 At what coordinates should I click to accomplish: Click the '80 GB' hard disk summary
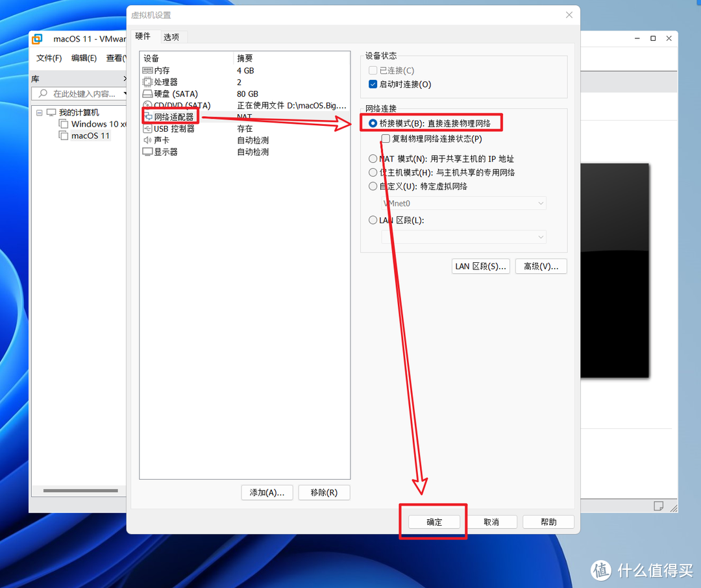coord(248,94)
